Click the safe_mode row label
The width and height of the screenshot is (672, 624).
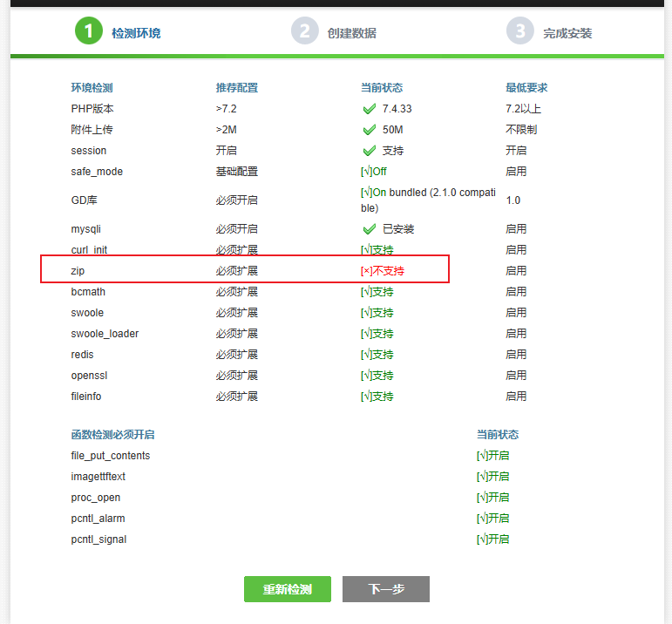[x=97, y=172]
